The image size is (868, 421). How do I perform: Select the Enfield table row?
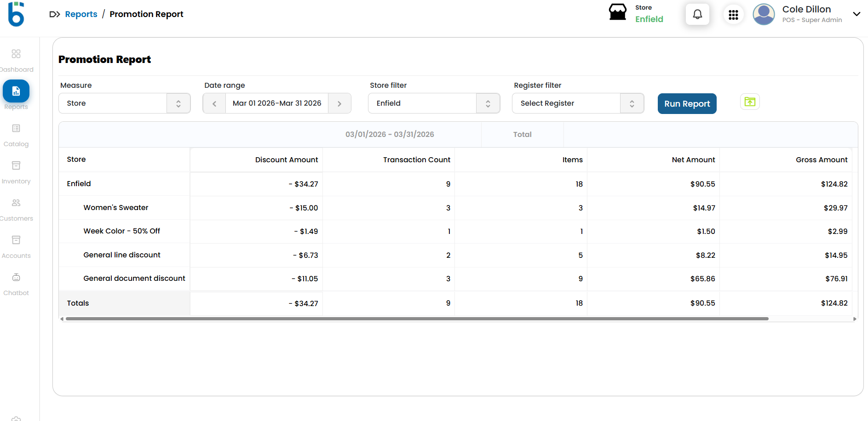[455, 184]
